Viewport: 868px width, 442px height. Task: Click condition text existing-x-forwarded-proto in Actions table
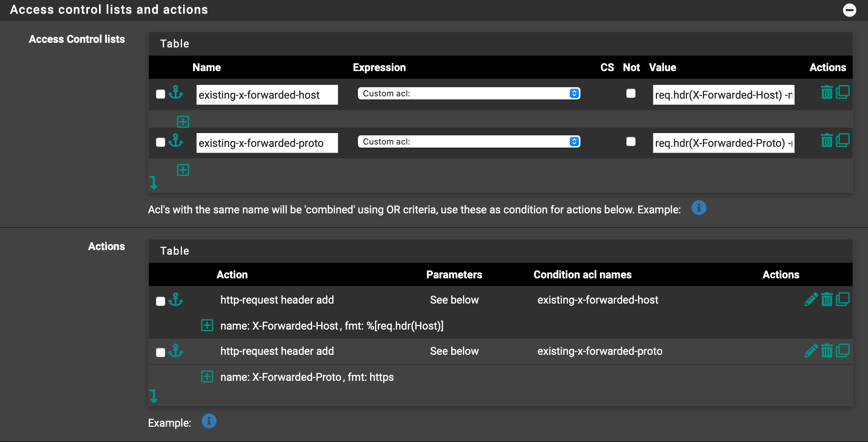click(600, 351)
